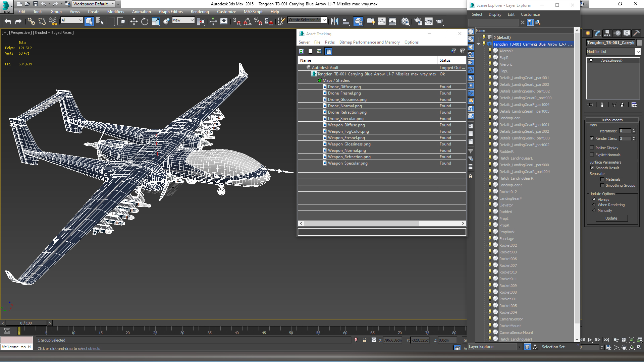Open the All selection filter dropdown
The image size is (644, 362).
[x=72, y=20]
